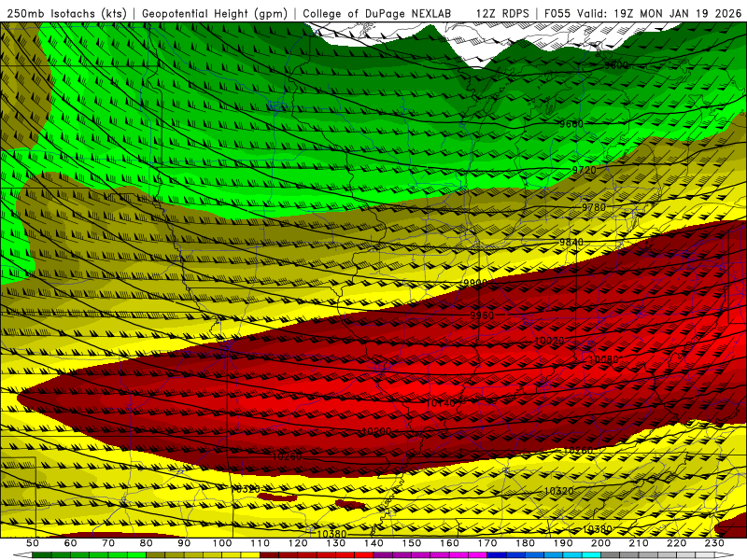The width and height of the screenshot is (747, 560).
Task: Click the 110 value on the color scale
Action: tap(260, 543)
